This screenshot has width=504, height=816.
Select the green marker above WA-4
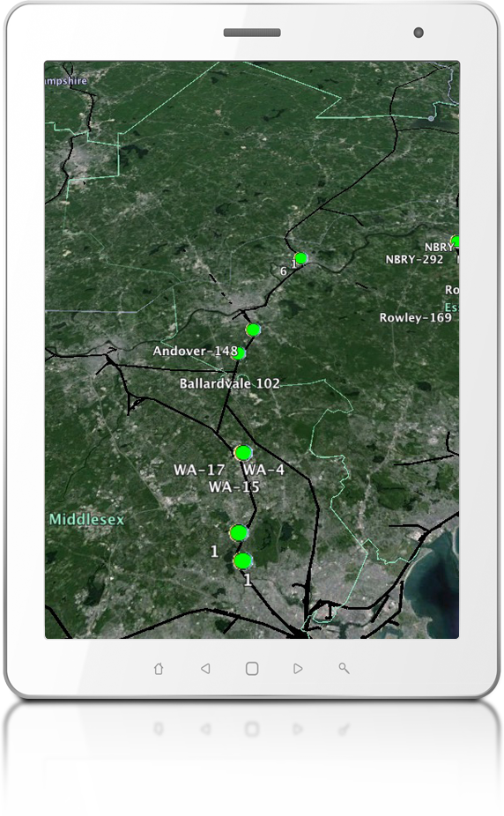click(243, 453)
